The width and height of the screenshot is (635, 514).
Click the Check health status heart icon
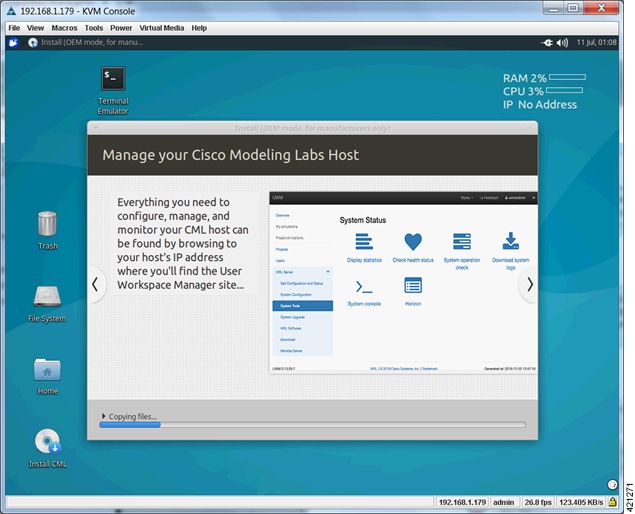coord(413,242)
